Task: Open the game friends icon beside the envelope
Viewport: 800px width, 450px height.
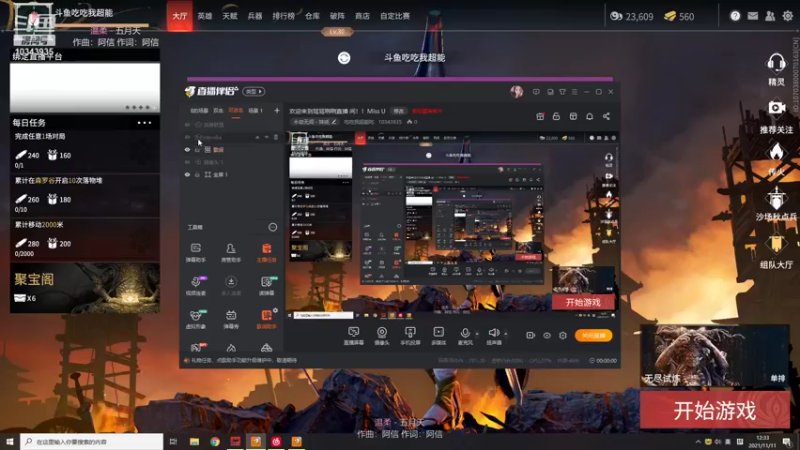Action: click(x=770, y=16)
